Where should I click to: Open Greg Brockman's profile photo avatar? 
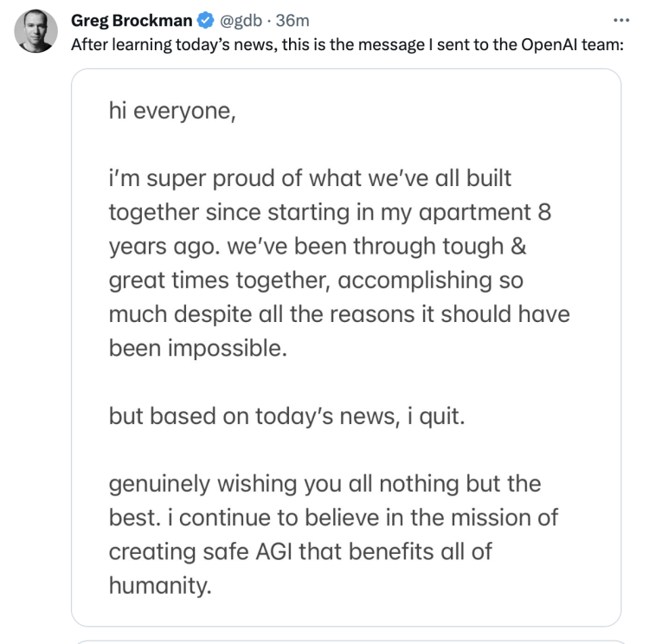click(35, 29)
